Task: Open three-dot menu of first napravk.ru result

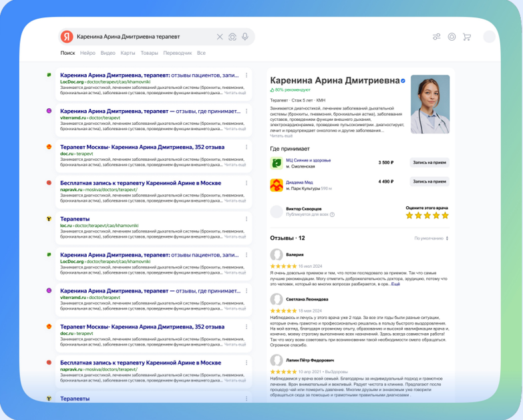Action: coord(246,183)
